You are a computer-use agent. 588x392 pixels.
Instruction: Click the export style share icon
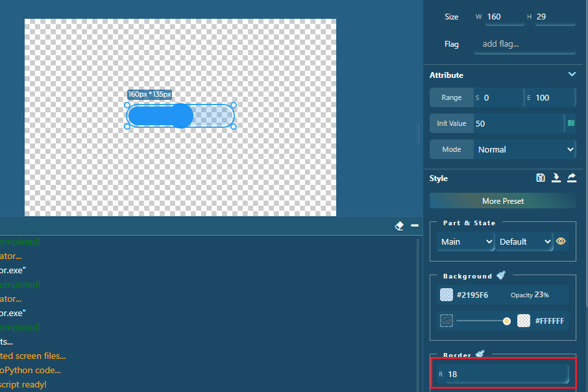[x=572, y=178]
